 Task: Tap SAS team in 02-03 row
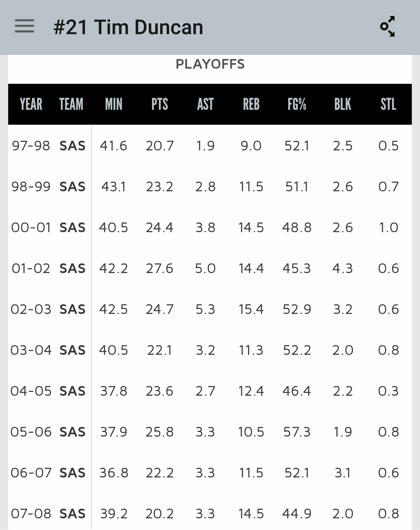[72, 309]
